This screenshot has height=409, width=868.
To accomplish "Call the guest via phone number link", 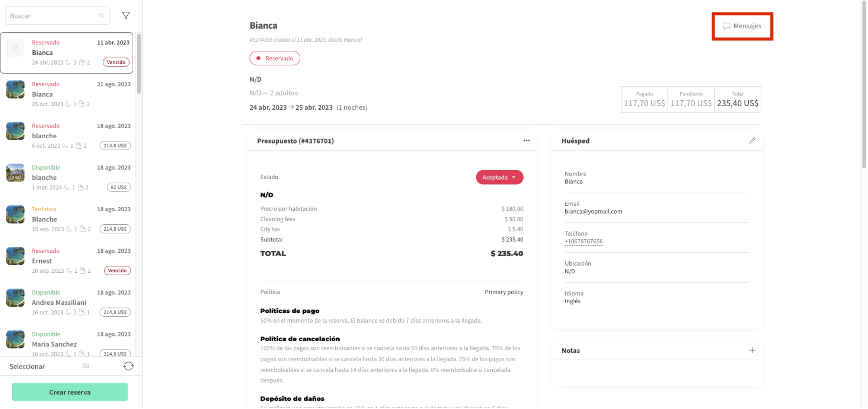I will 584,241.
